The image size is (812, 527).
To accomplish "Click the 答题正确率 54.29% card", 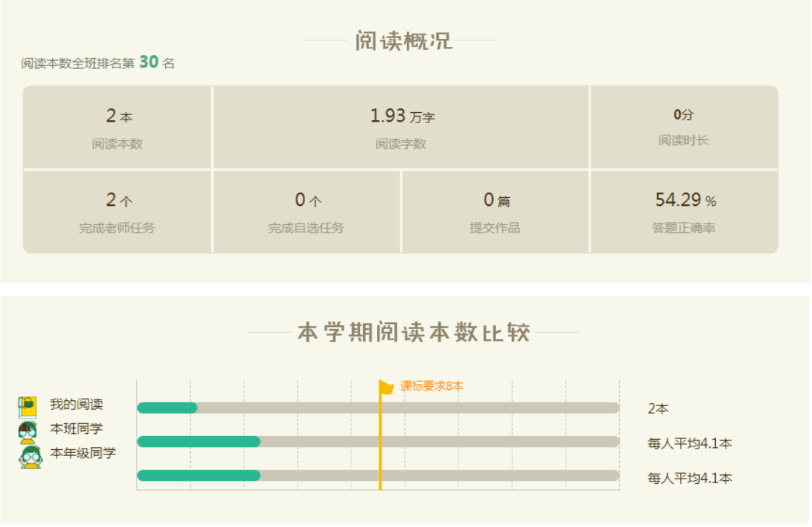I will (x=684, y=212).
